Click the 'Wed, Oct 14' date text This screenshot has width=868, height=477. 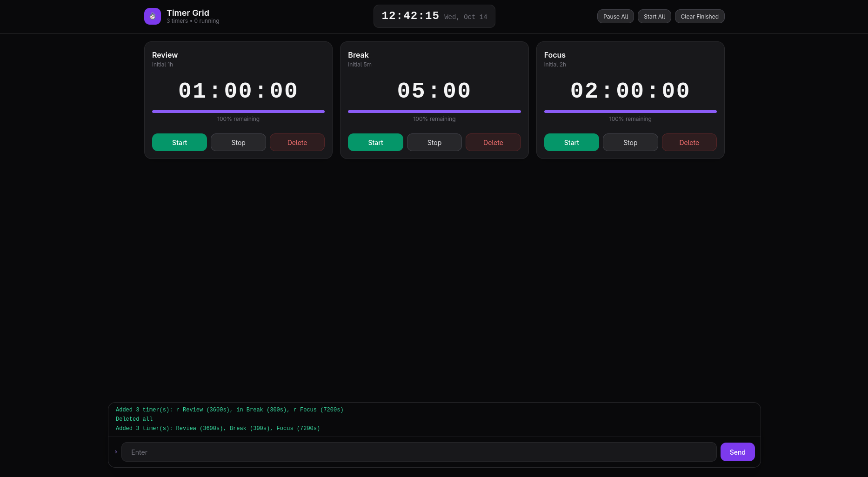[x=466, y=17]
